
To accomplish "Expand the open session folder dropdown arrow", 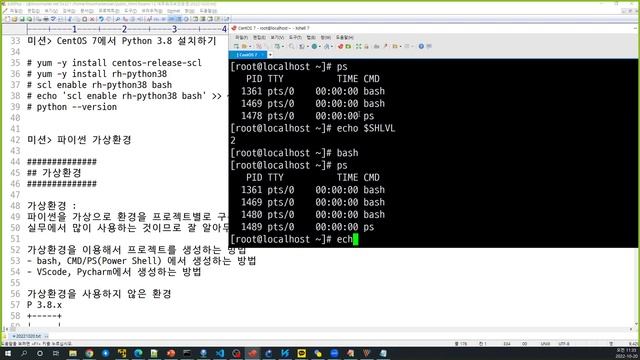I will click(x=250, y=47).
